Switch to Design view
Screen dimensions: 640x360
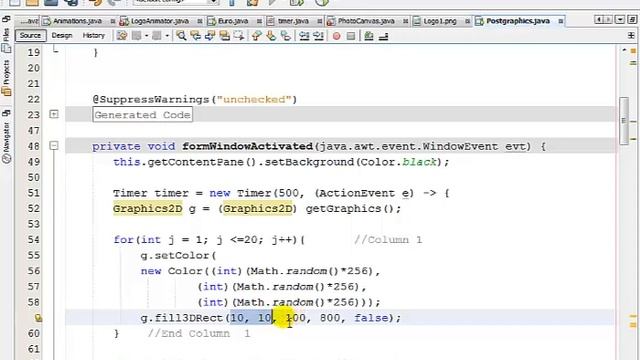click(62, 36)
